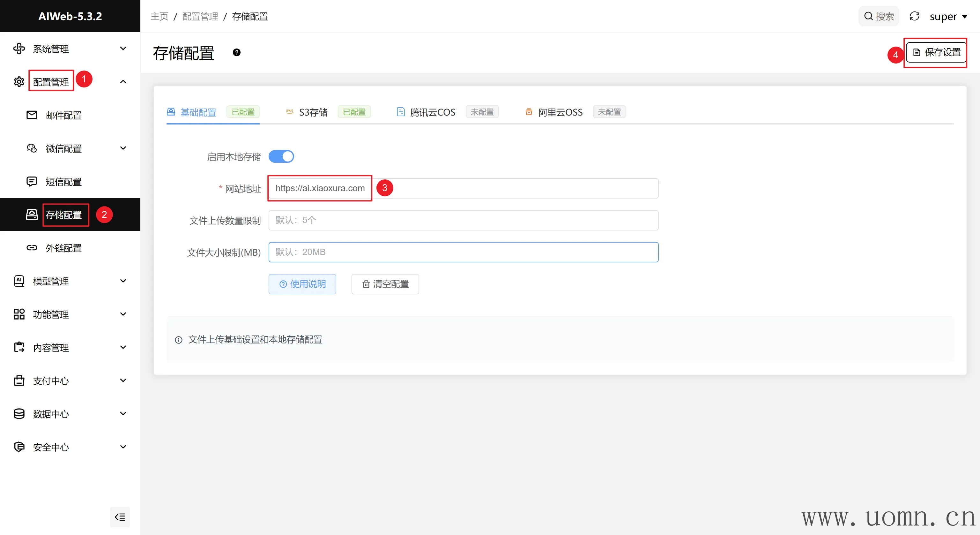
Task: Expand 微信配置 submenu arrow
Action: click(123, 148)
